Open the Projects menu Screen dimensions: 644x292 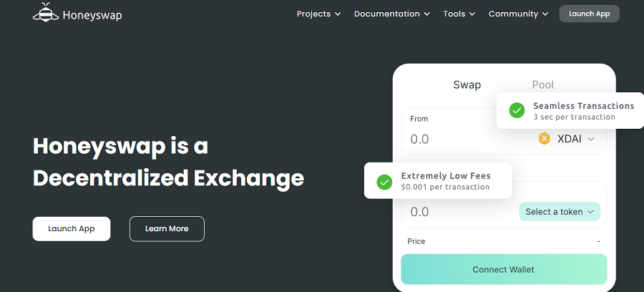click(318, 14)
